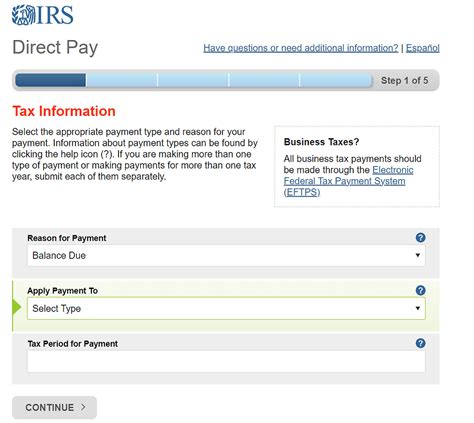Click the Tax Information heading
This screenshot has height=423, width=474.
pos(64,111)
